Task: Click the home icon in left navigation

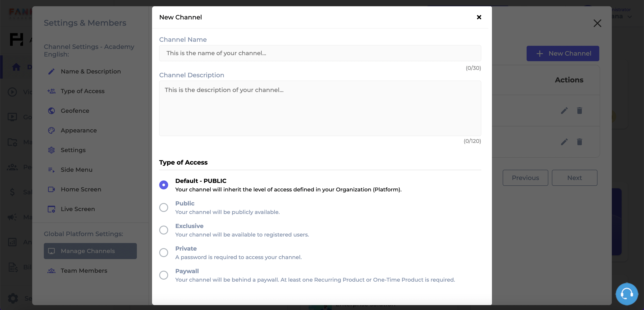Action: 16,67
